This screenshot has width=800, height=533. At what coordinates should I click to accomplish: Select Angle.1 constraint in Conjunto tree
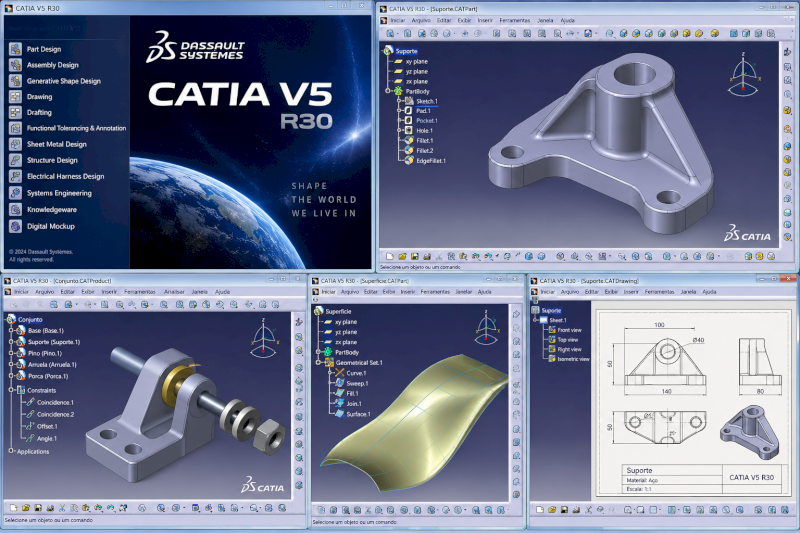click(x=46, y=438)
